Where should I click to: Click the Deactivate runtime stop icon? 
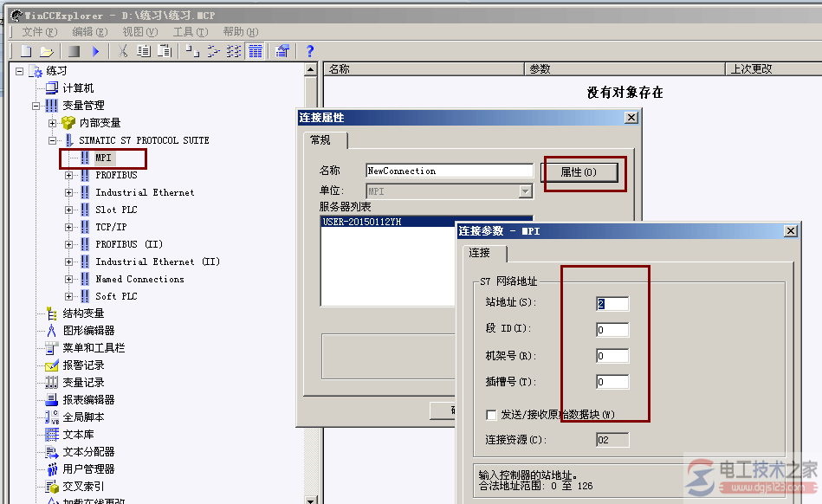click(x=74, y=51)
